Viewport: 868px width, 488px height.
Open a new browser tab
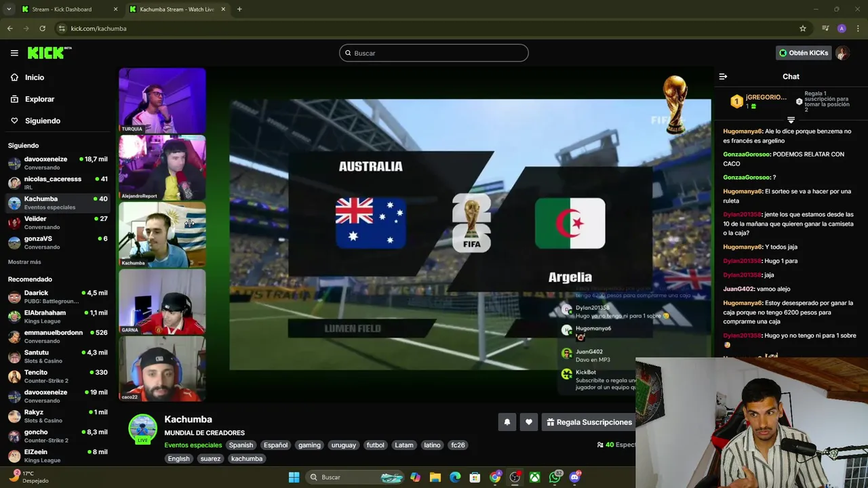[239, 9]
